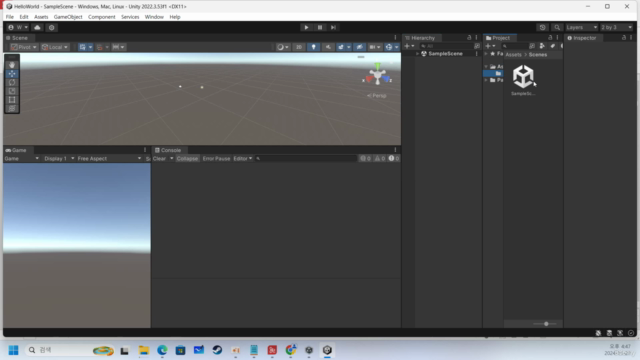Open Project panel search scope icon
This screenshot has width=640, height=360.
[x=532, y=46]
